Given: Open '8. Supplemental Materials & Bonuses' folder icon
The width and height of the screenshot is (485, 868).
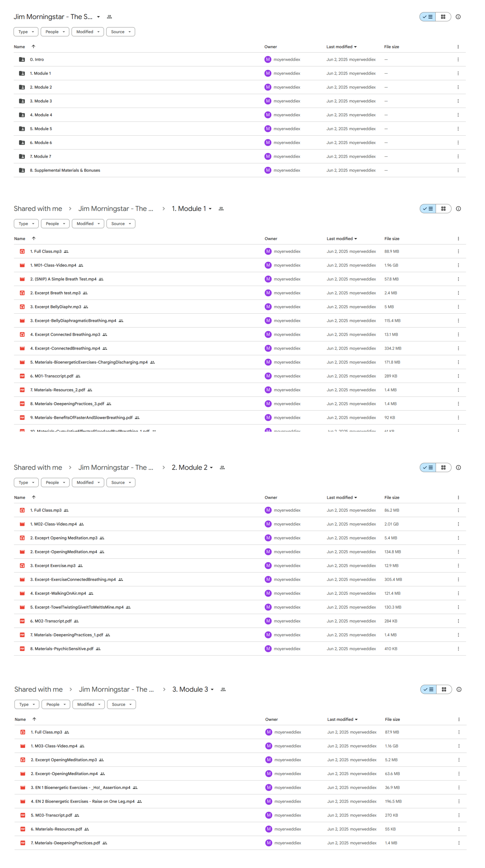Looking at the screenshot, I should pyautogui.click(x=22, y=170).
